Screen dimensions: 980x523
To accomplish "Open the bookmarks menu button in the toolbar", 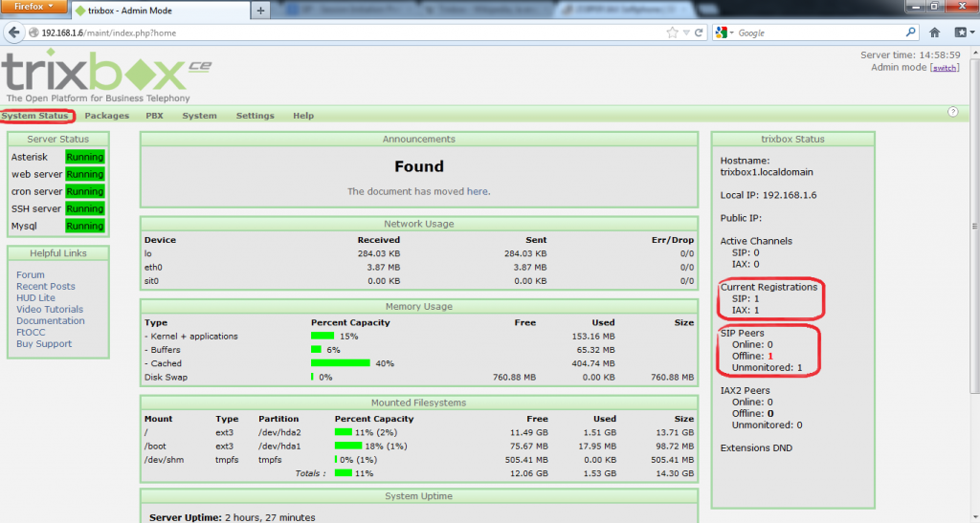I will pos(963,33).
